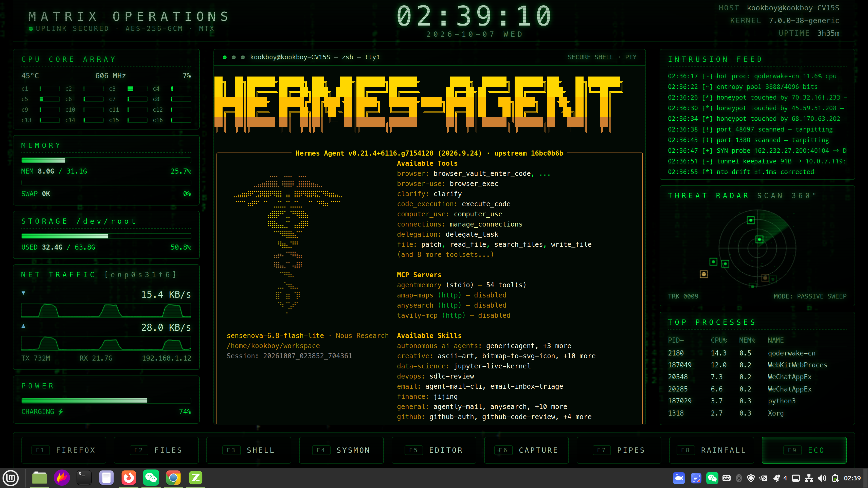Open the text editor document icon in taskbar
This screenshot has height=488, width=868.
(106, 478)
